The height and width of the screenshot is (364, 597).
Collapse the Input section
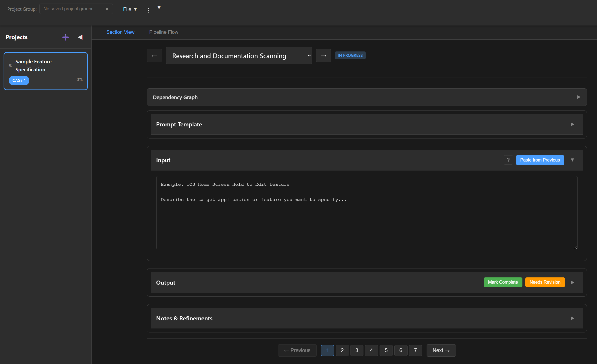click(x=572, y=160)
